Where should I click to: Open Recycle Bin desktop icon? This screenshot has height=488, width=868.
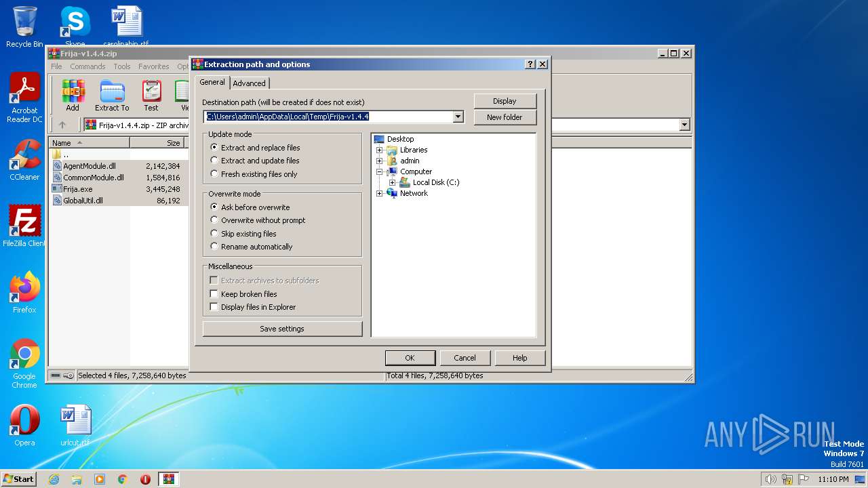coord(24,26)
